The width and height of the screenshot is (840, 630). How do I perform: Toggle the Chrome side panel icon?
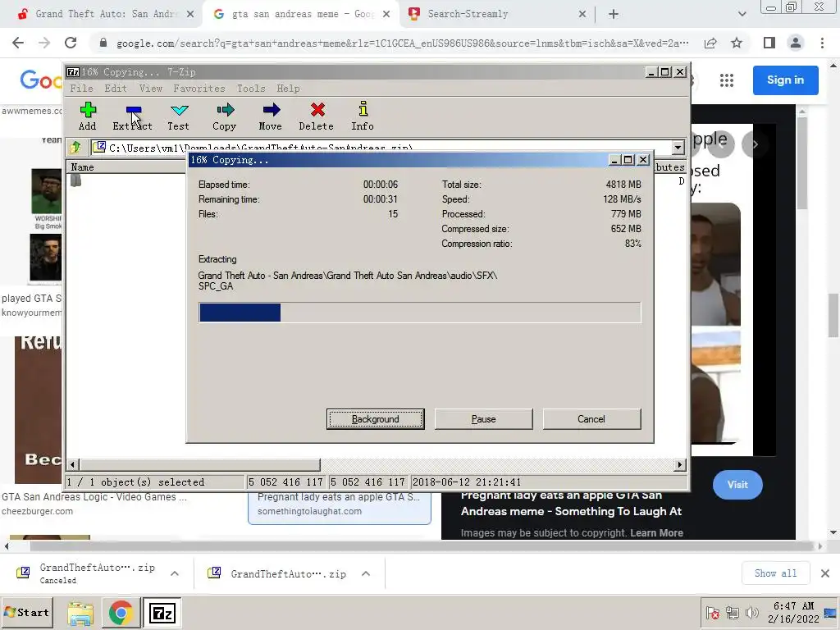[769, 43]
